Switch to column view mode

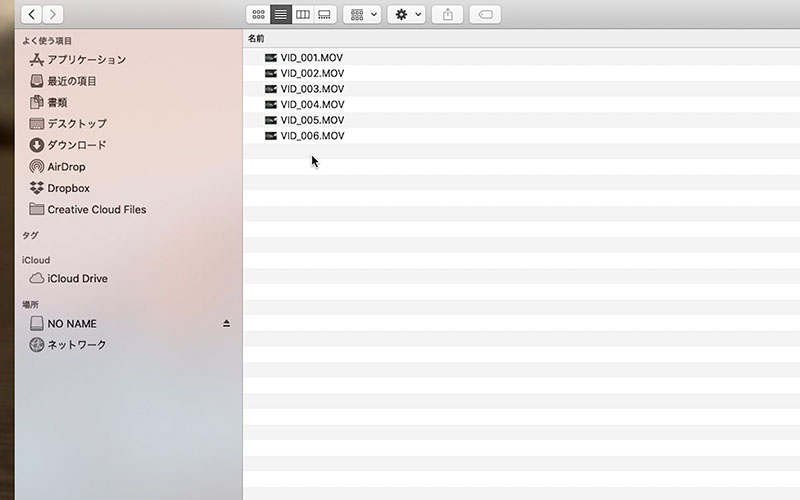coord(302,14)
